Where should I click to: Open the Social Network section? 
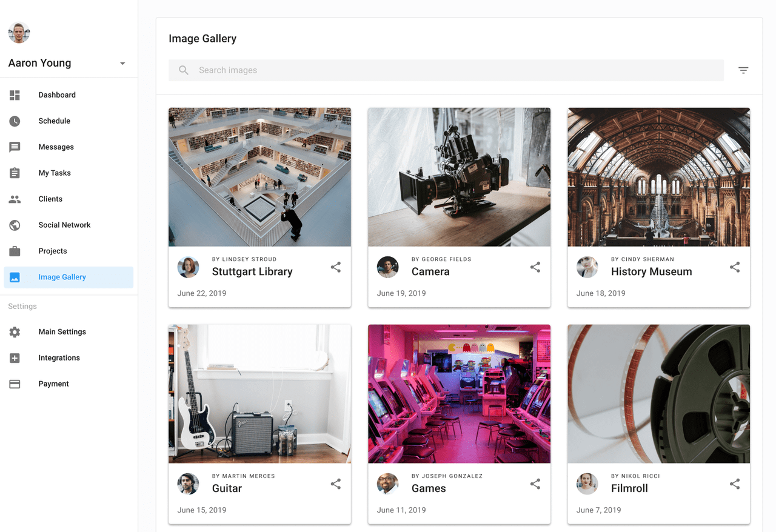[x=69, y=225]
